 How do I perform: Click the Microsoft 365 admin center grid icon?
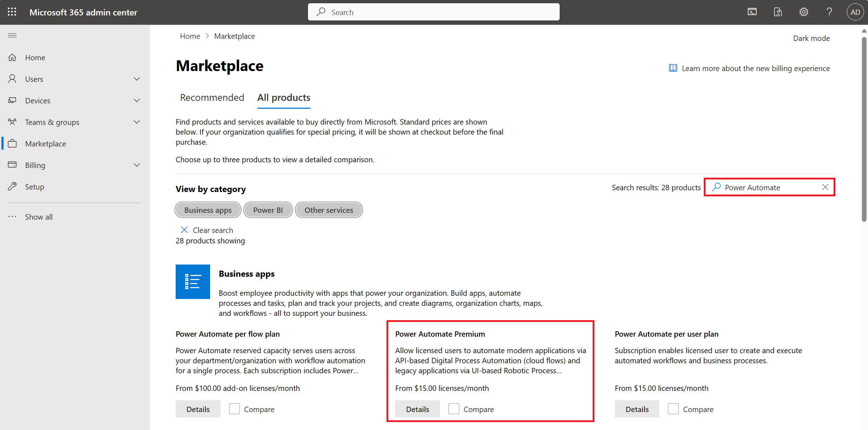click(x=11, y=11)
